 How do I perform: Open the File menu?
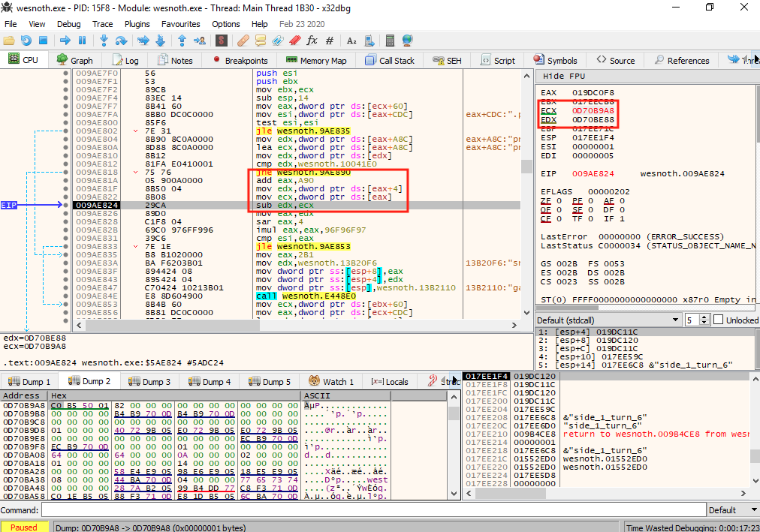click(x=11, y=24)
